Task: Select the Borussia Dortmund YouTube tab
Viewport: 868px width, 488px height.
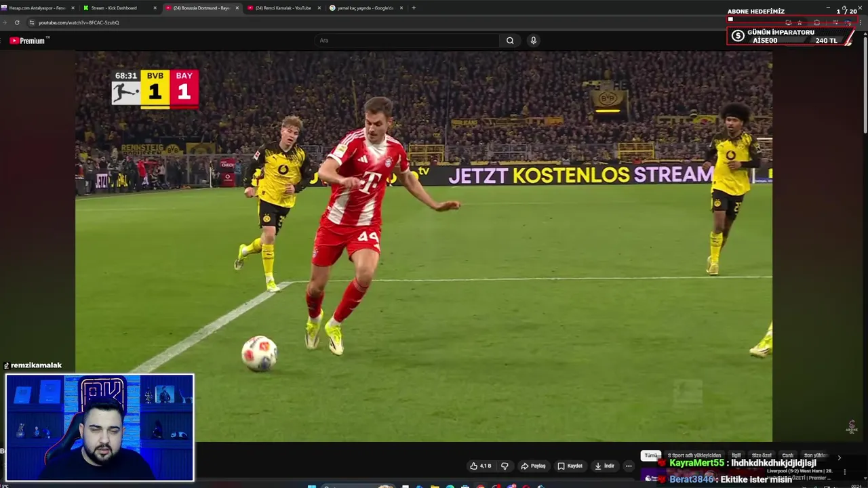Action: tap(201, 8)
